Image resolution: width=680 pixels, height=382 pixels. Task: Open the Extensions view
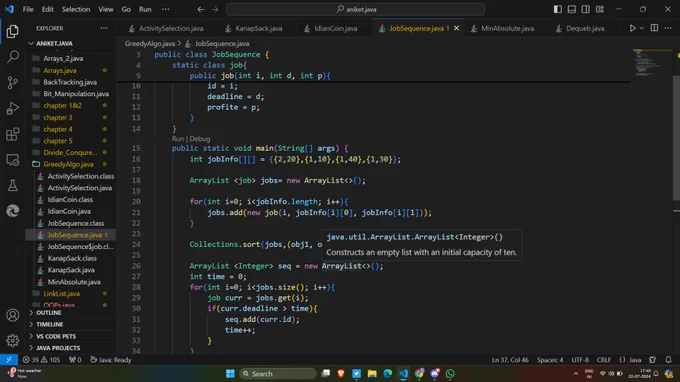click(x=13, y=134)
